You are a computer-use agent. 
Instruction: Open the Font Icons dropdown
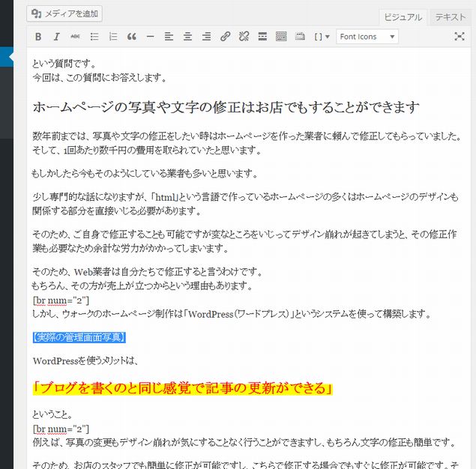[367, 37]
